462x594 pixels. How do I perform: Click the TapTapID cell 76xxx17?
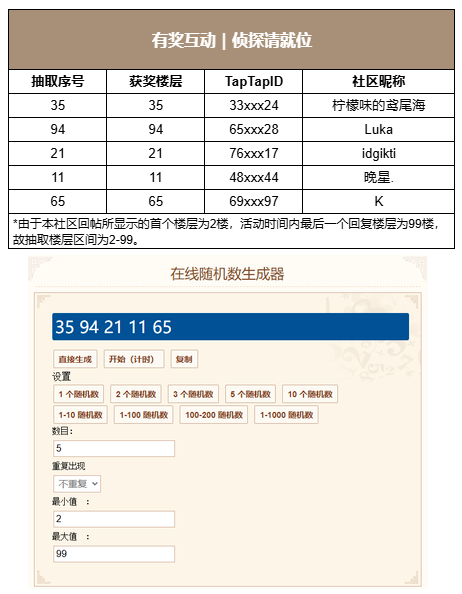[x=253, y=153]
